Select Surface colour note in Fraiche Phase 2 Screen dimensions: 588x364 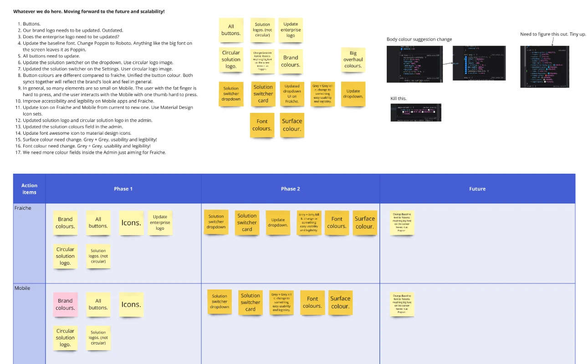365,222
